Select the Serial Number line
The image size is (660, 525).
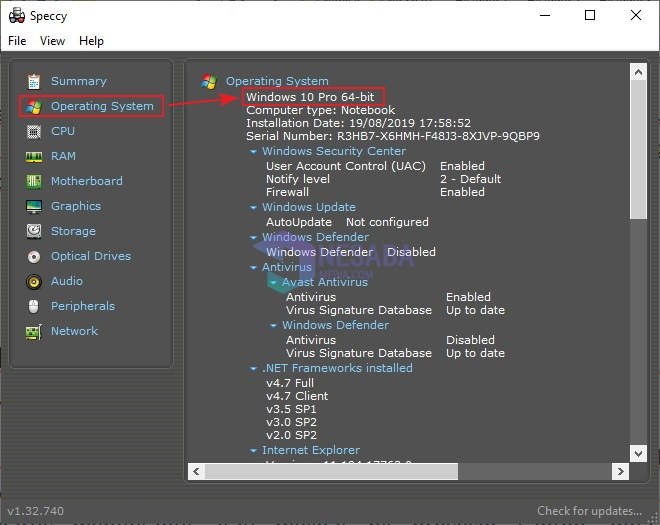click(x=393, y=136)
